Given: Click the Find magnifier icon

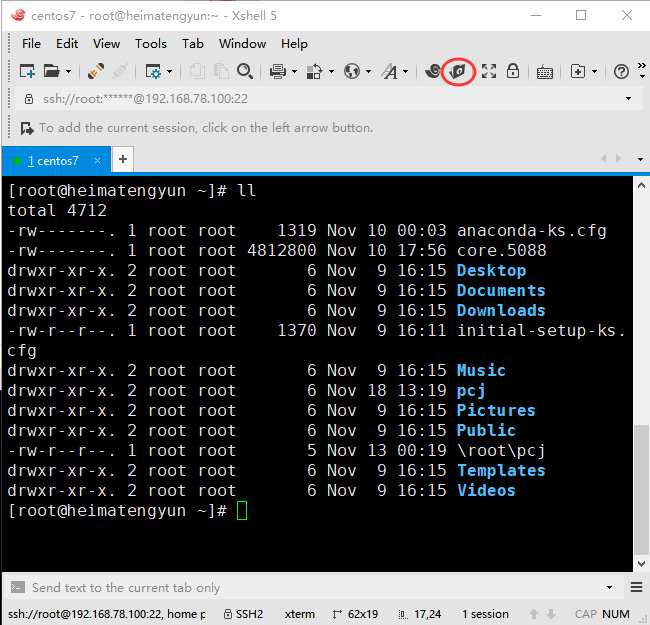Looking at the screenshot, I should tap(245, 71).
